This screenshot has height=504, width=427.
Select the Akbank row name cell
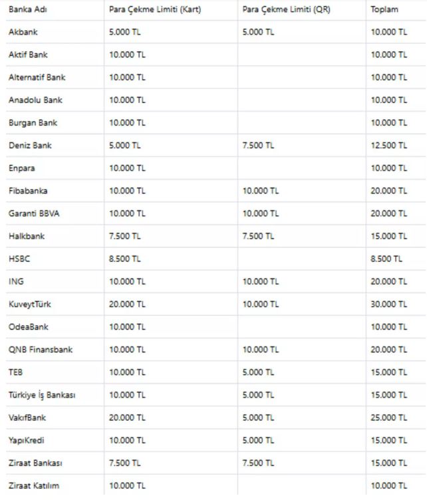[23, 32]
